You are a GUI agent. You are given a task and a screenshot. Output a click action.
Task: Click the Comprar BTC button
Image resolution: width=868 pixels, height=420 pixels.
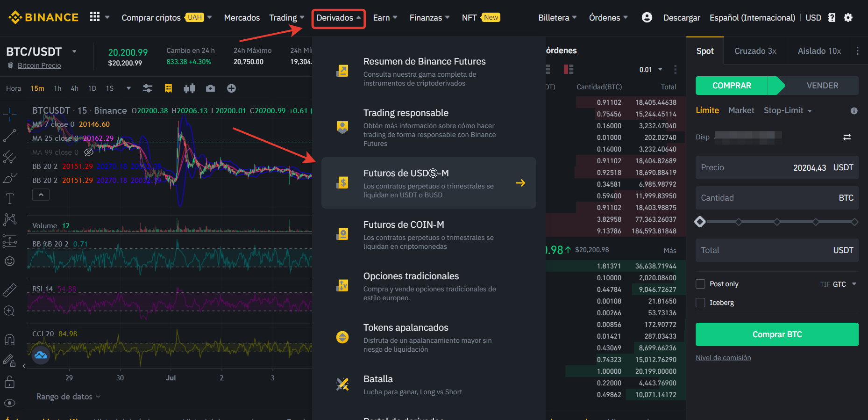coord(777,334)
